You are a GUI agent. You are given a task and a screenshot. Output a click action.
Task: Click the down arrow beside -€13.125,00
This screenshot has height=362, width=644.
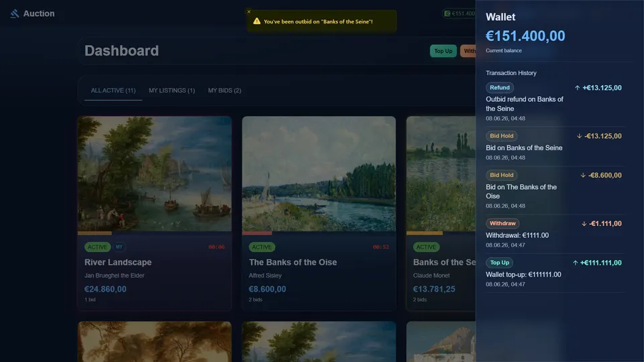579,136
